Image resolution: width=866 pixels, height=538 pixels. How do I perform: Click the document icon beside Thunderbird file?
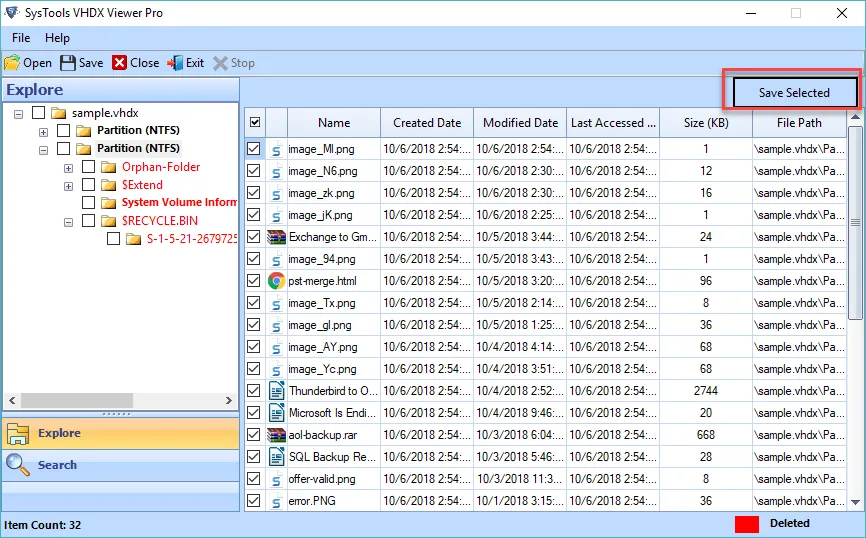[x=277, y=391]
